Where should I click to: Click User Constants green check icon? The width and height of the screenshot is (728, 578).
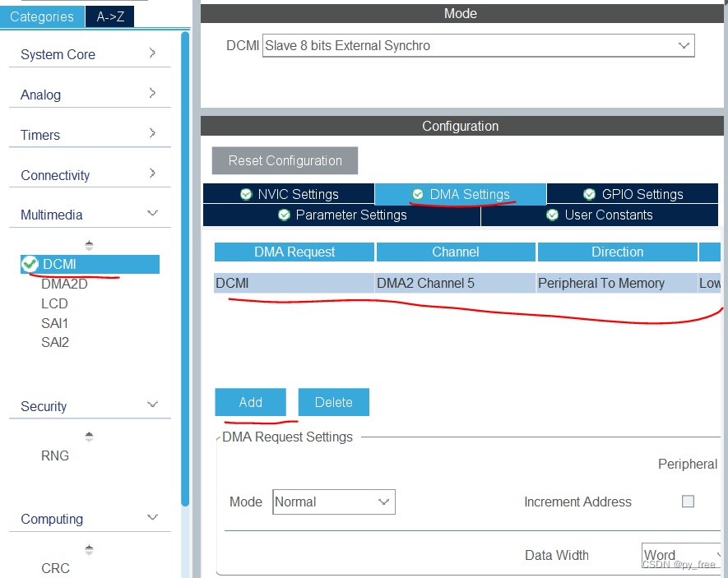553,215
